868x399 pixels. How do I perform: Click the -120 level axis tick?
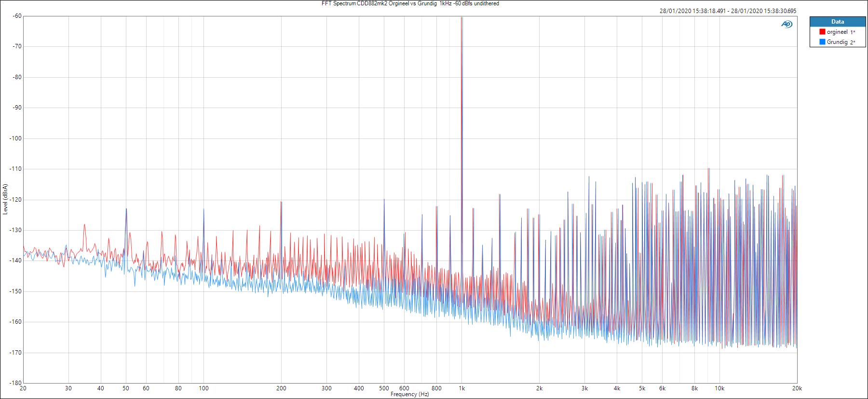click(16, 199)
